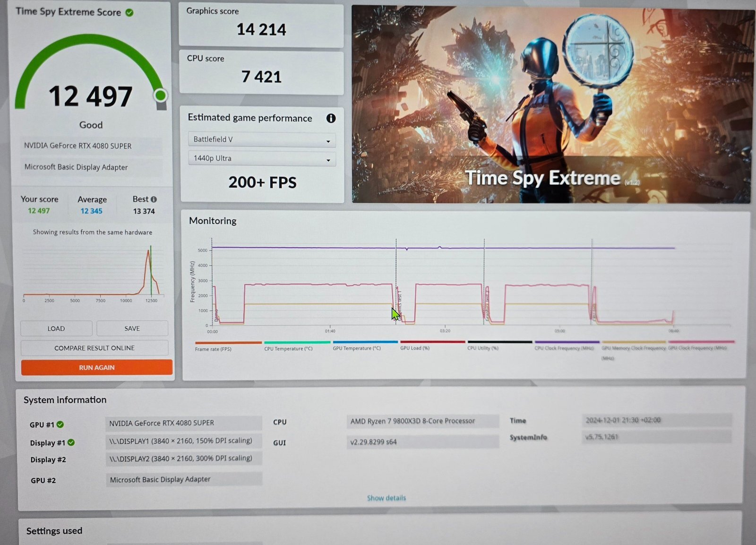This screenshot has width=756, height=545.
Task: Click the Graphics score value 14 214
Action: tap(261, 30)
